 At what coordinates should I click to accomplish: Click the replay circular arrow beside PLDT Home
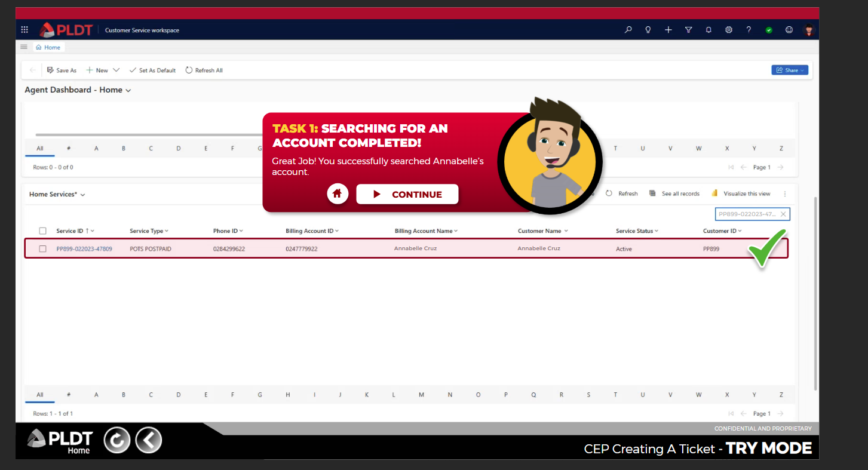(117, 441)
